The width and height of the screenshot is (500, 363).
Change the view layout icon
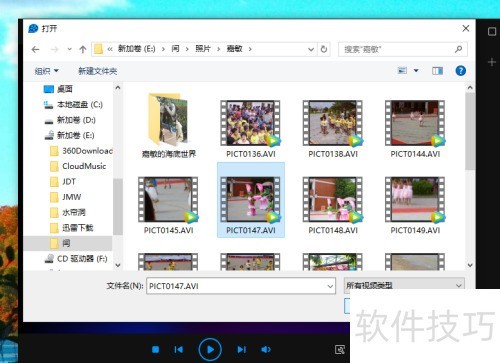pyautogui.click(x=402, y=70)
